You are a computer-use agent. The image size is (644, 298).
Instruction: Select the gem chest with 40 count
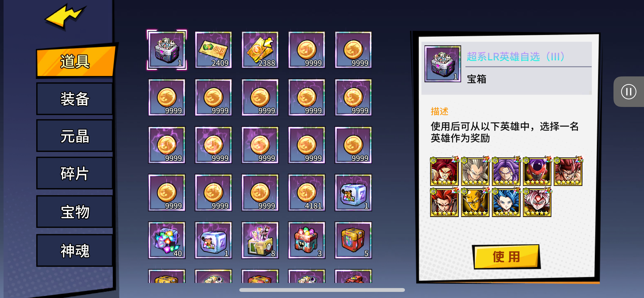pos(167,240)
